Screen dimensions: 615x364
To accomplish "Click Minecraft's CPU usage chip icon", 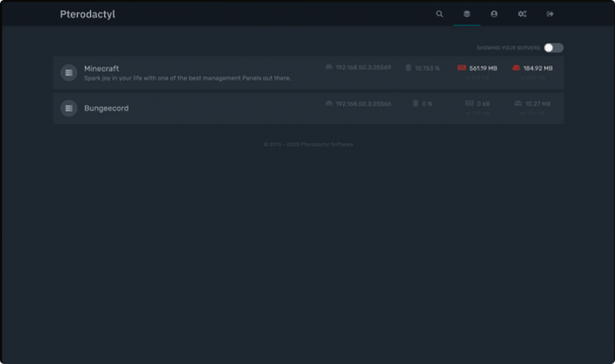I will pos(408,68).
